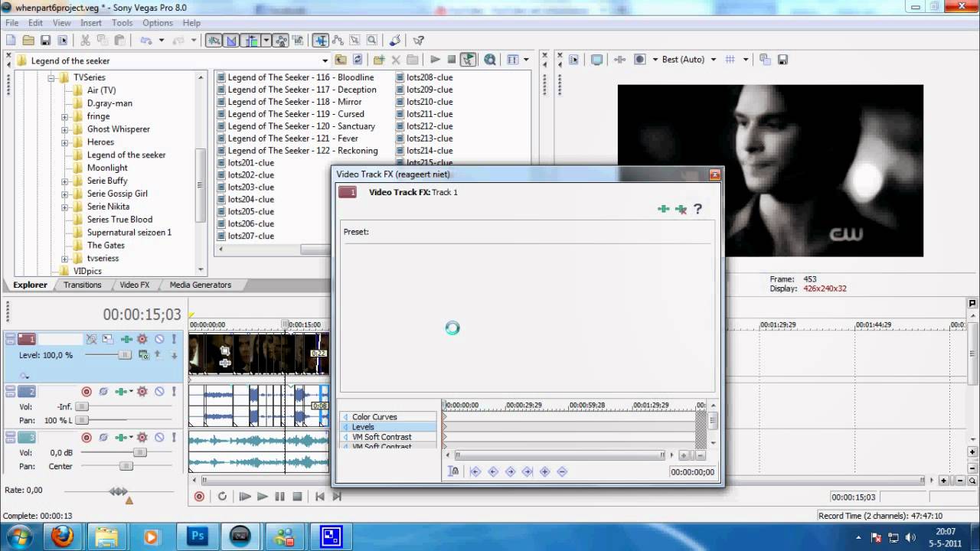Open Video Preview project properties icon
Image resolution: width=980 pixels, height=551 pixels.
pos(574,60)
